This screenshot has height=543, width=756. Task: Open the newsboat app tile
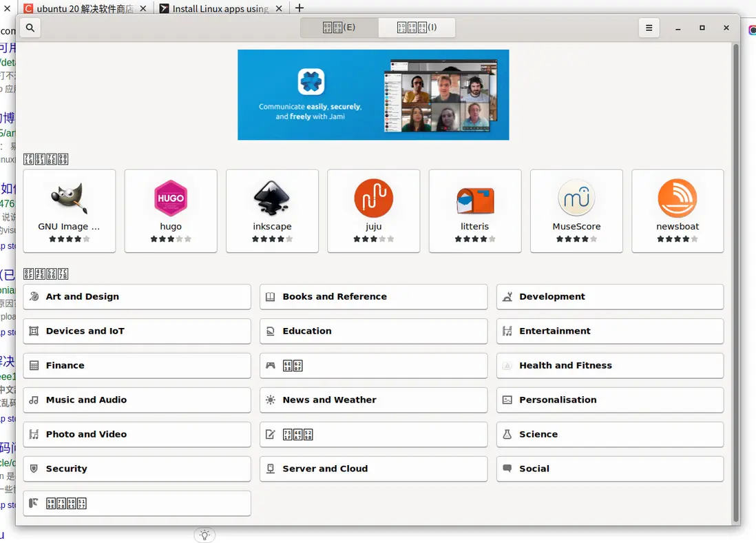pos(678,211)
